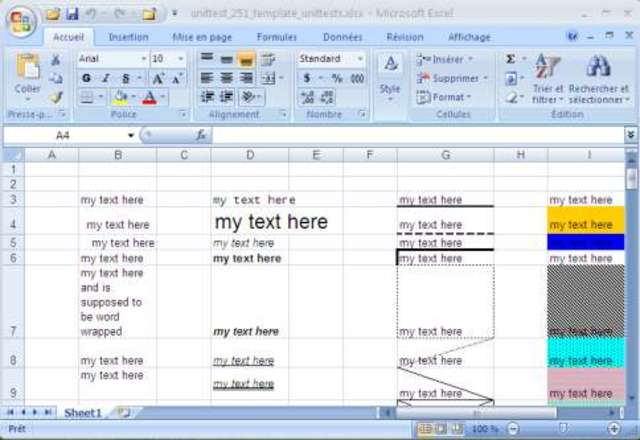Open the Insertion ribbon tab
Viewport: 640px width, 440px height.
129,37
